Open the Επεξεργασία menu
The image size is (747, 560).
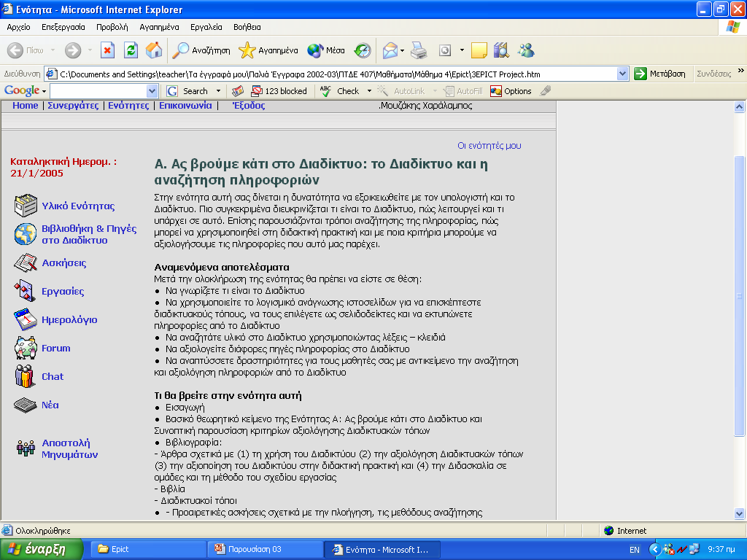[63, 27]
